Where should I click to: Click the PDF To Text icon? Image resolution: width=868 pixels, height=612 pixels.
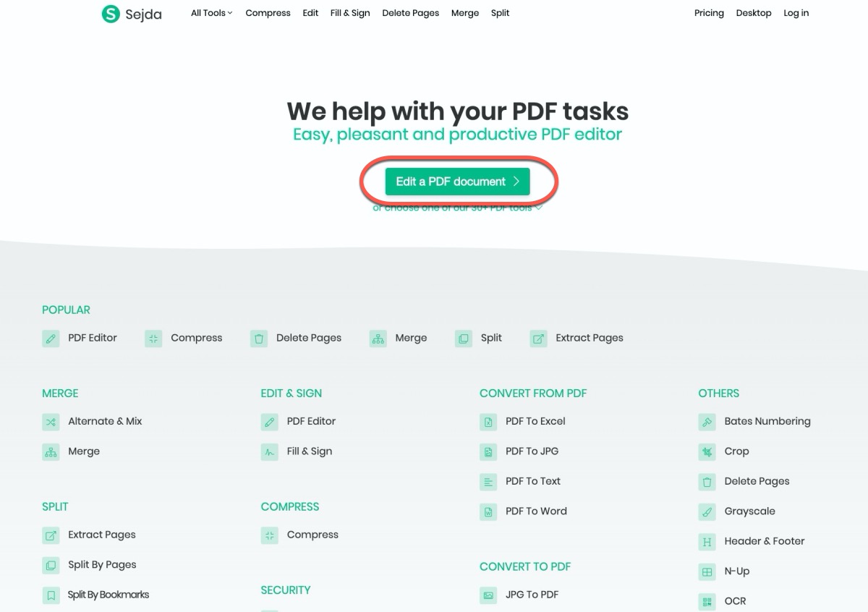488,482
